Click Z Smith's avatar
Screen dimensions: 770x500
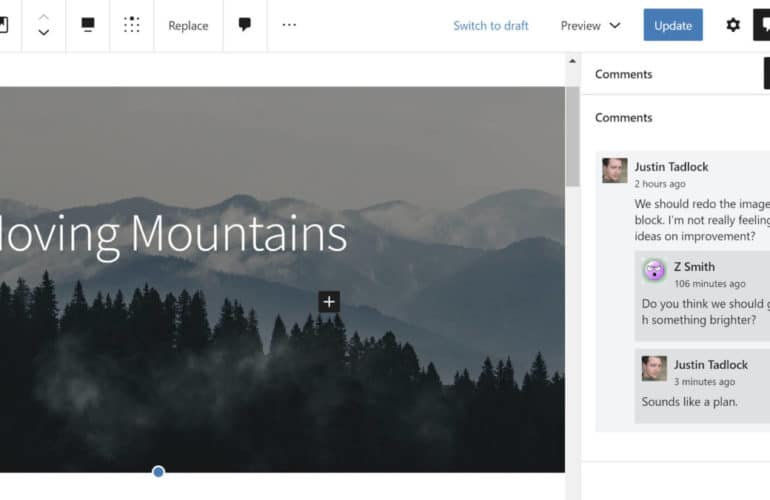point(654,270)
